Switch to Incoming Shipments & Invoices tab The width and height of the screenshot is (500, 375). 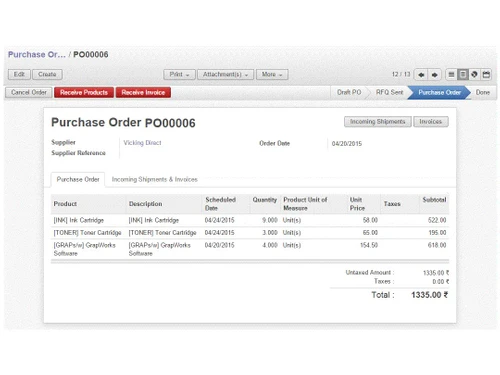tap(155, 179)
